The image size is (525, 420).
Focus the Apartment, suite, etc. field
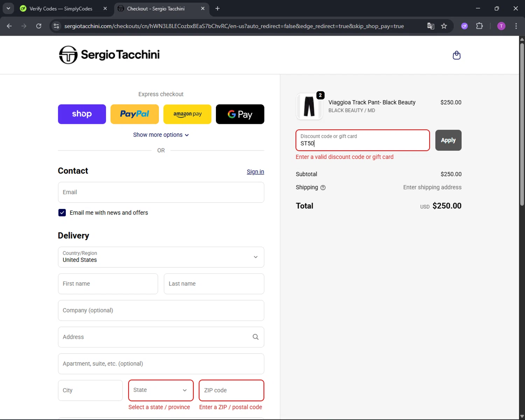click(161, 364)
